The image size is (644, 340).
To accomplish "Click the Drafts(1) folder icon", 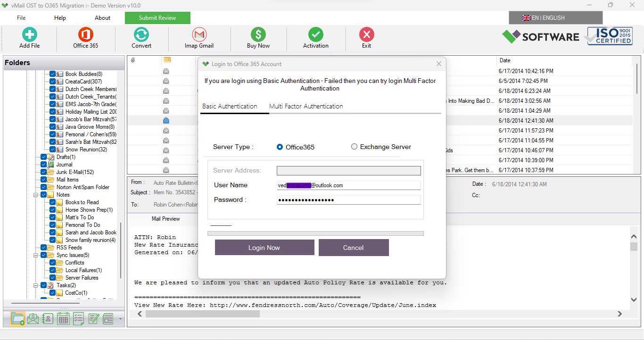I will (x=51, y=157).
